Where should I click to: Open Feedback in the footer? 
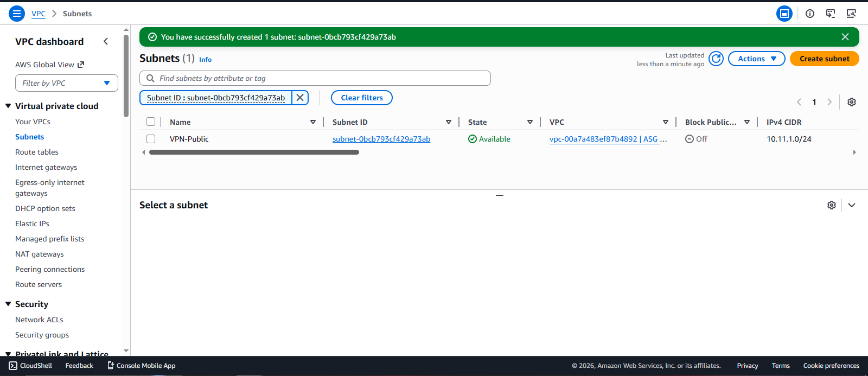79,366
